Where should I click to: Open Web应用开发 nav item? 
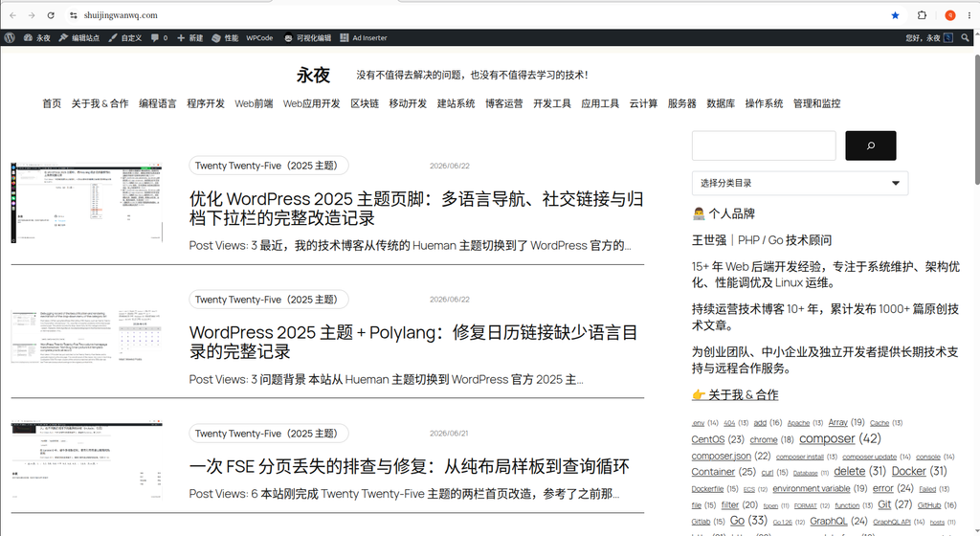312,103
